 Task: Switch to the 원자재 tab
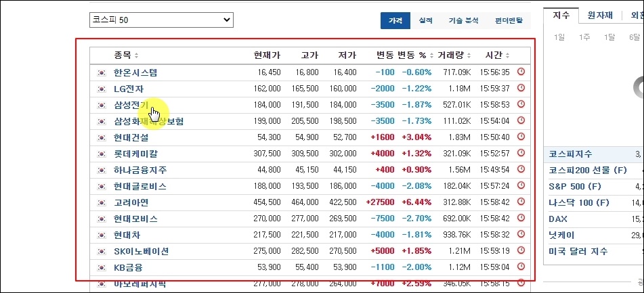(x=600, y=16)
